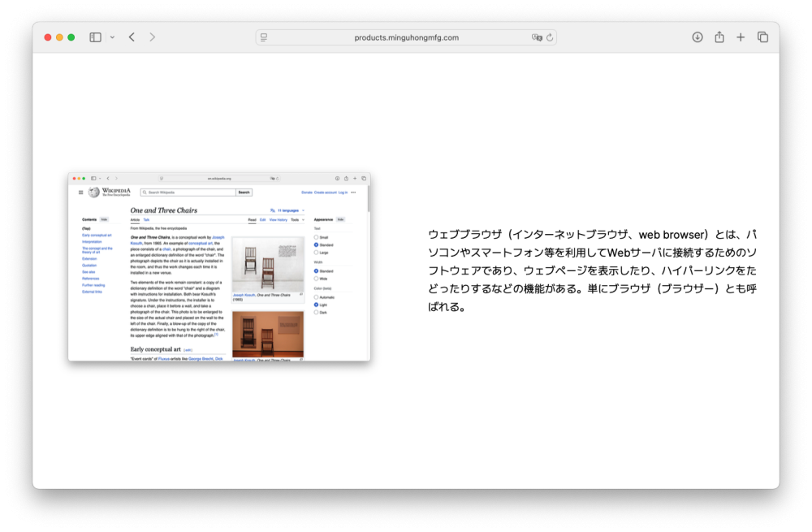Open the Share menu
This screenshot has width=812, height=532.
[x=719, y=37]
